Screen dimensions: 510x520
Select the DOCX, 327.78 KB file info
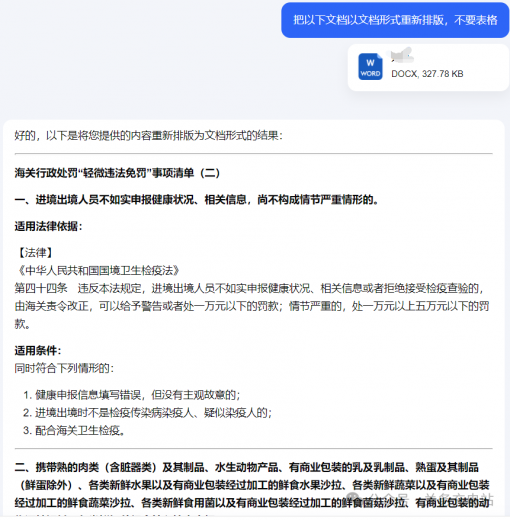click(x=427, y=74)
